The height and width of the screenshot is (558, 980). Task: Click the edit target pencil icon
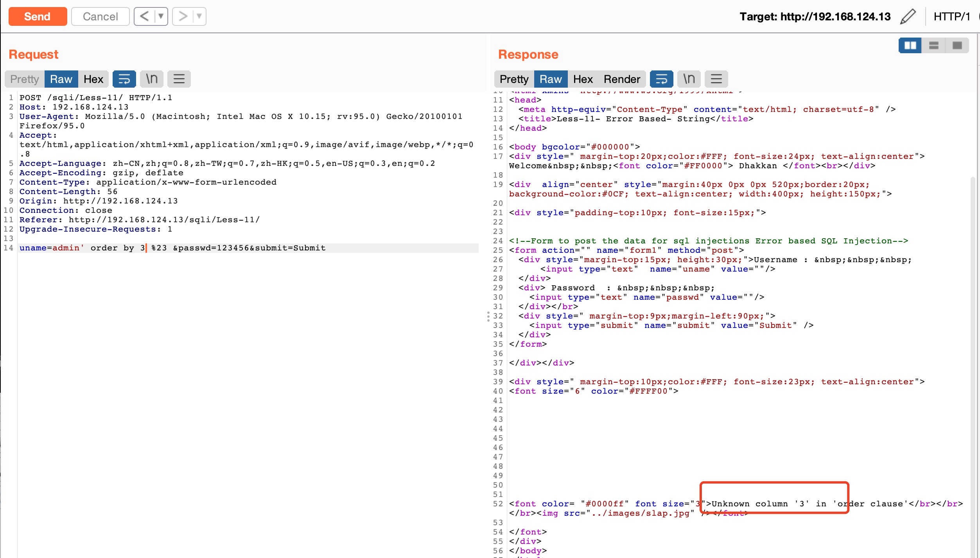pyautogui.click(x=908, y=17)
